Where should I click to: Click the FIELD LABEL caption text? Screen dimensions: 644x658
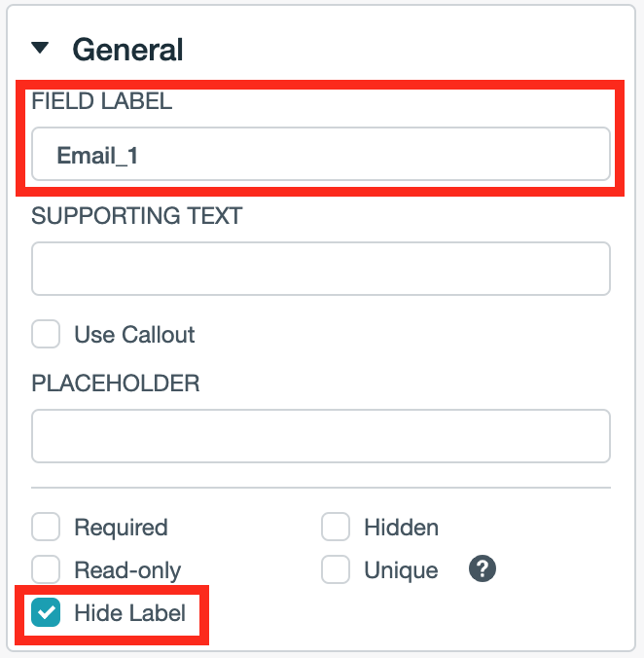[102, 101]
